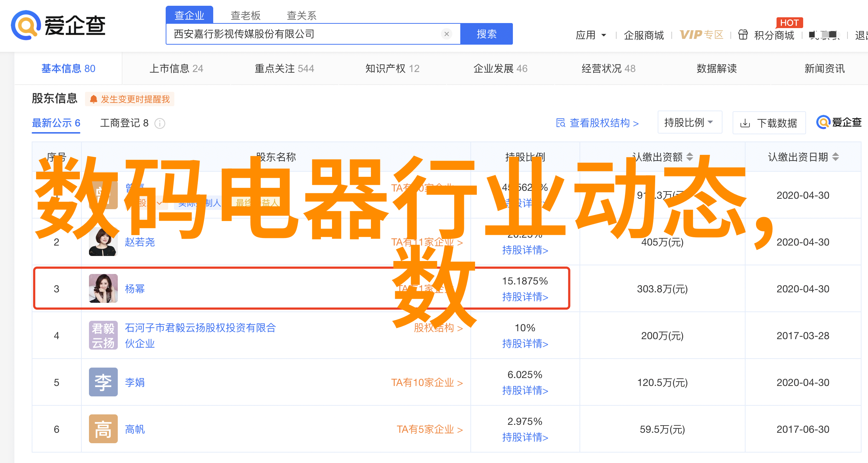Click 股权结构 link in row 4

[438, 328]
